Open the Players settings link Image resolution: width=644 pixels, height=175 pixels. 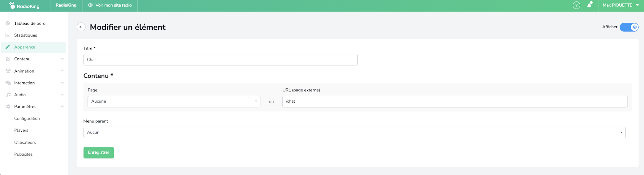click(21, 131)
